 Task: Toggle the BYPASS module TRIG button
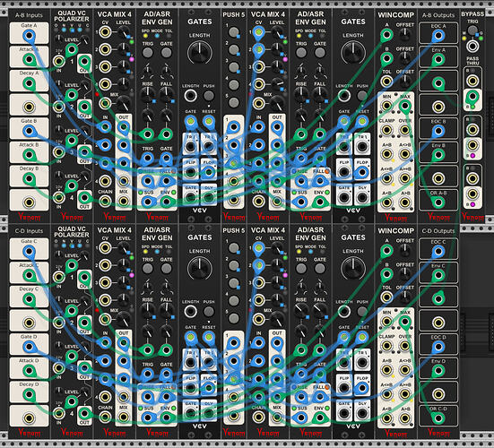click(472, 30)
